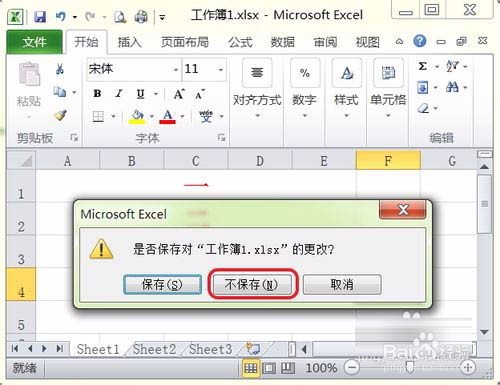Click the phonetic guide 文 icon

[x=206, y=116]
